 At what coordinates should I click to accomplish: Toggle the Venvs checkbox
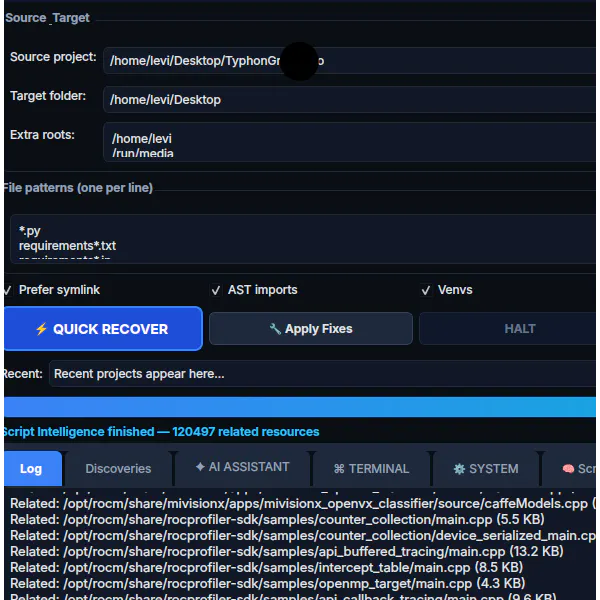[426, 290]
